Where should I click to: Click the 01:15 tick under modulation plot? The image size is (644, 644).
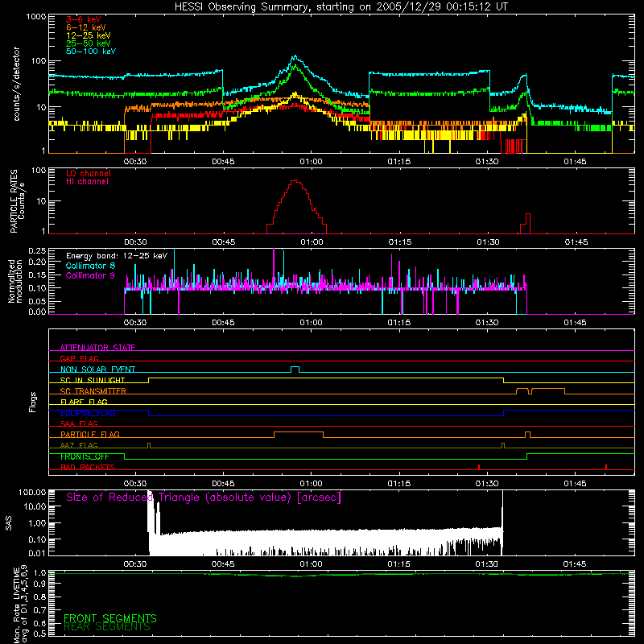coord(398,323)
